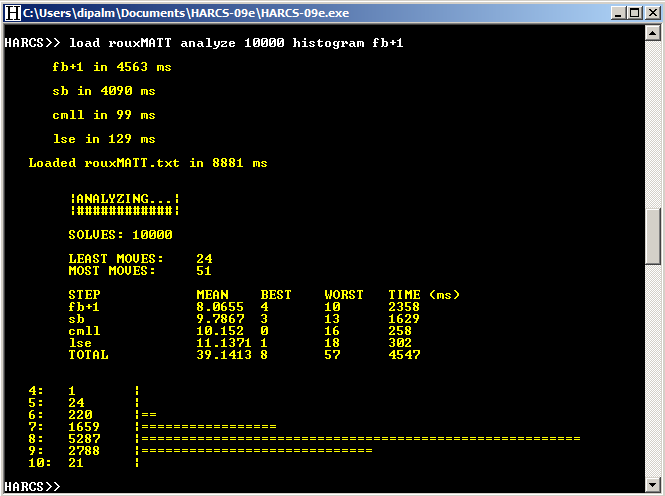The image size is (665, 496).
Task: Click 'fb+1 in 4563 ms' line
Action: [112, 67]
